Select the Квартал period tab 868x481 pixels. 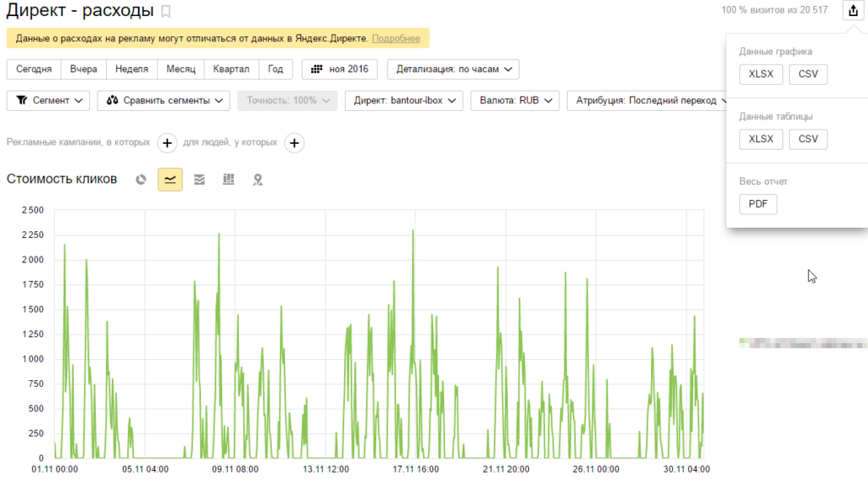click(231, 69)
